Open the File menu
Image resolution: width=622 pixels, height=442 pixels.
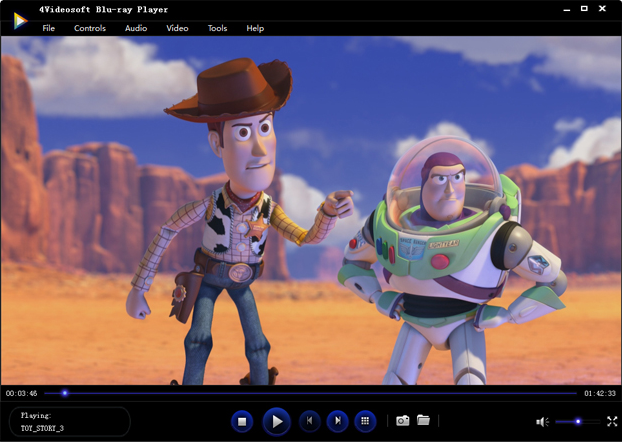click(48, 28)
